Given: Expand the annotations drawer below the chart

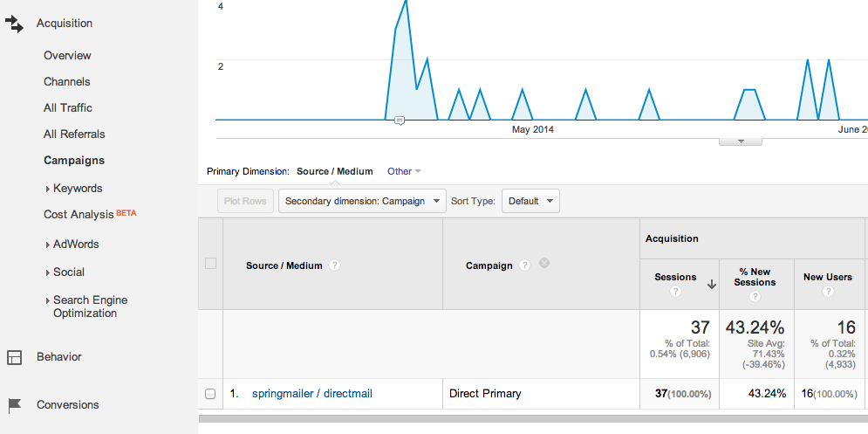Looking at the screenshot, I should click(740, 141).
